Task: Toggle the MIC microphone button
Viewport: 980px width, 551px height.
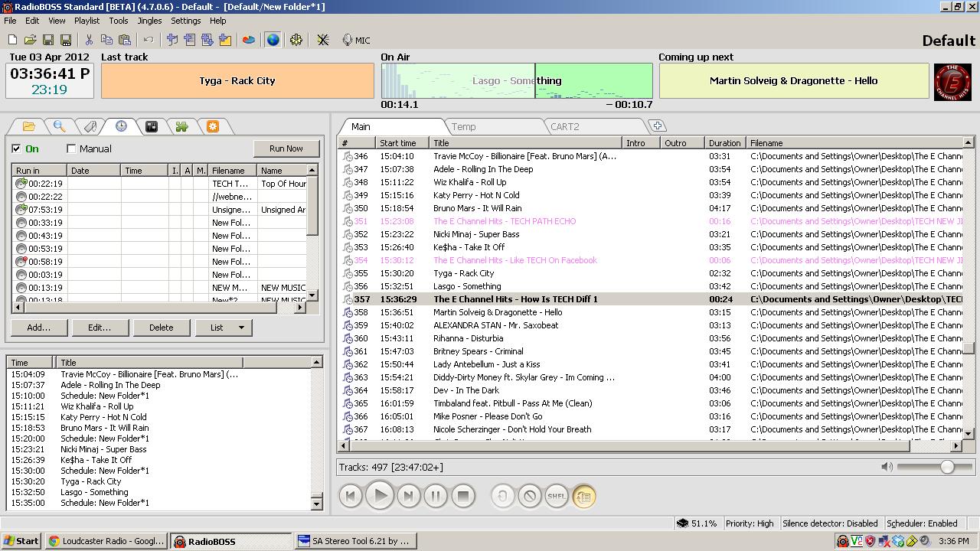Action: pos(356,40)
